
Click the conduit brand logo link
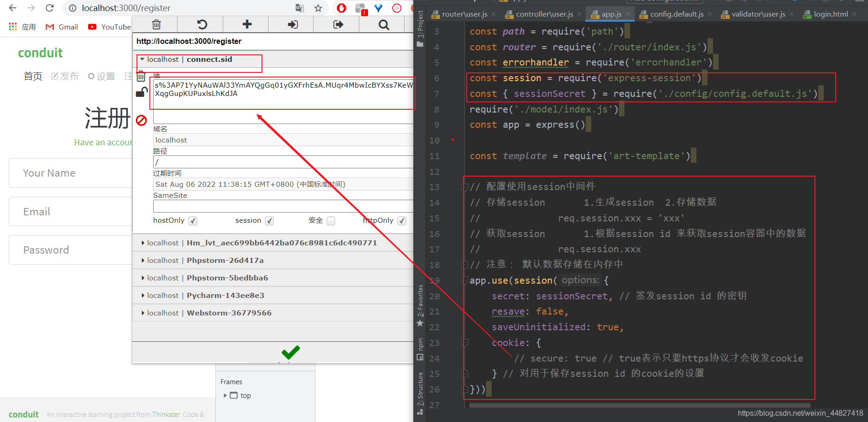[41, 53]
